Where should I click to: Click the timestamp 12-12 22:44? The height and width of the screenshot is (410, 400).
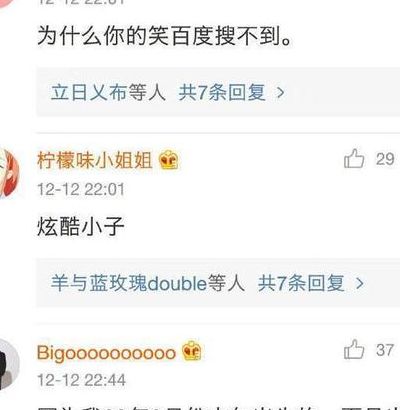[81, 380]
